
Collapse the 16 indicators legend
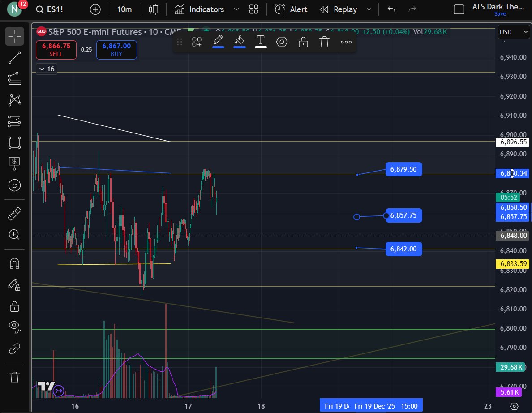(47, 69)
